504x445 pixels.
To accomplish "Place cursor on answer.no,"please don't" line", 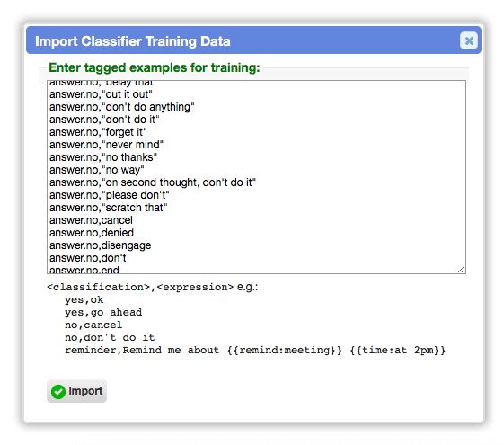I will coord(110,195).
